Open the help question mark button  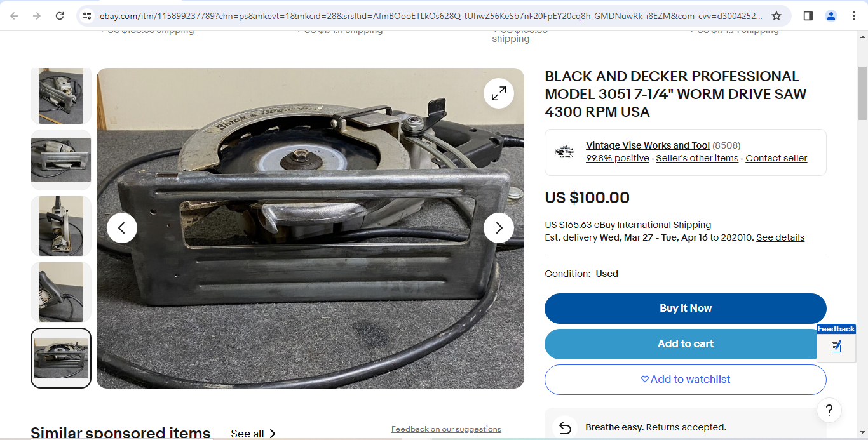point(829,410)
